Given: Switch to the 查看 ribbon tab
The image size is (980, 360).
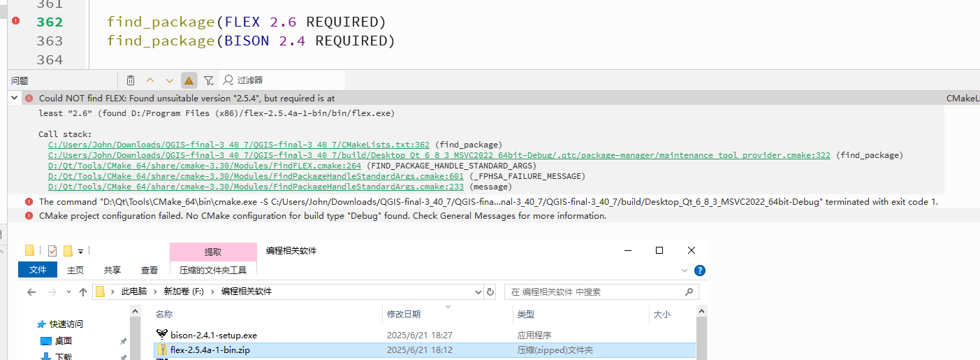Looking at the screenshot, I should pyautogui.click(x=149, y=270).
